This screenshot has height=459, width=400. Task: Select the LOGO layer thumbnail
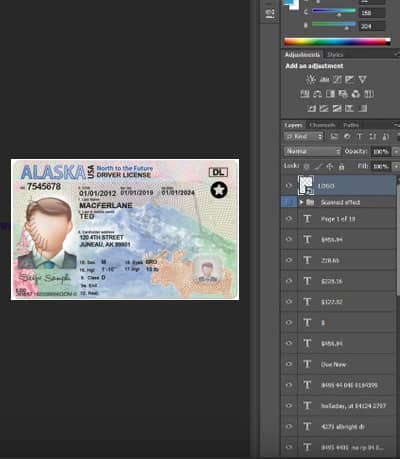tap(306, 185)
